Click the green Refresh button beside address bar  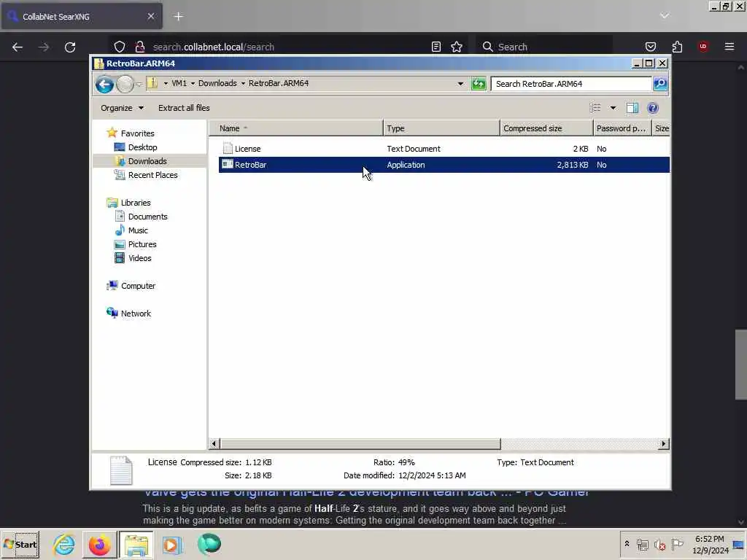click(479, 84)
